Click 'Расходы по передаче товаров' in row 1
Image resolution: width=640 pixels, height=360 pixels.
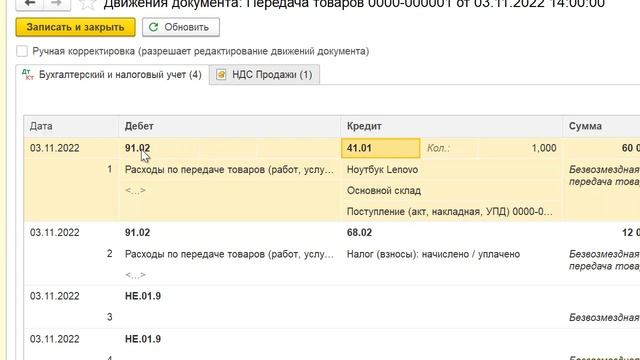click(229, 169)
